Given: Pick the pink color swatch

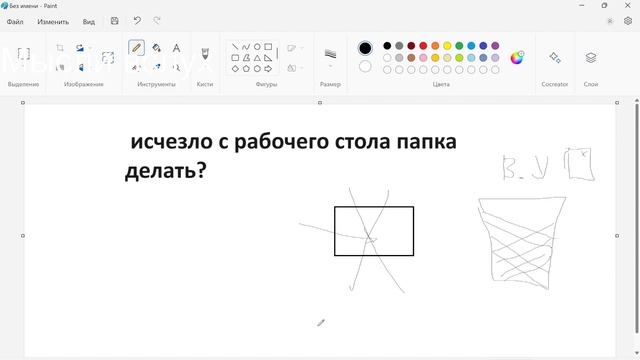Looking at the screenshot, I should coord(423,58).
